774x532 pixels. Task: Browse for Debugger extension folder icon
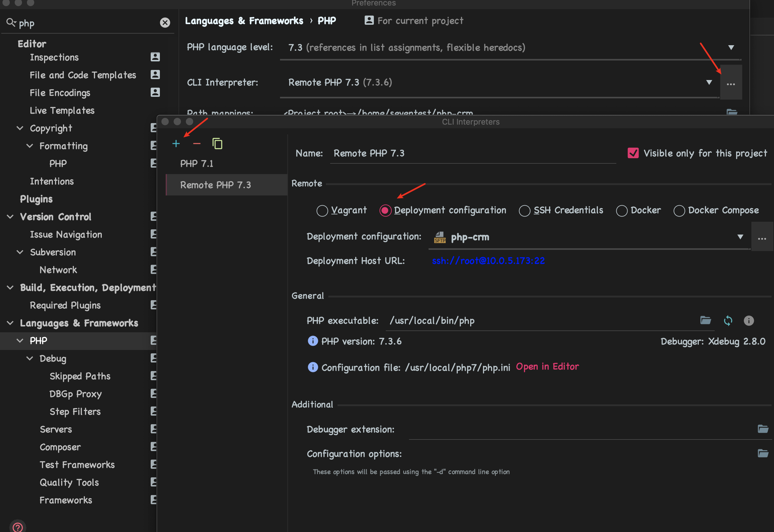coord(763,429)
